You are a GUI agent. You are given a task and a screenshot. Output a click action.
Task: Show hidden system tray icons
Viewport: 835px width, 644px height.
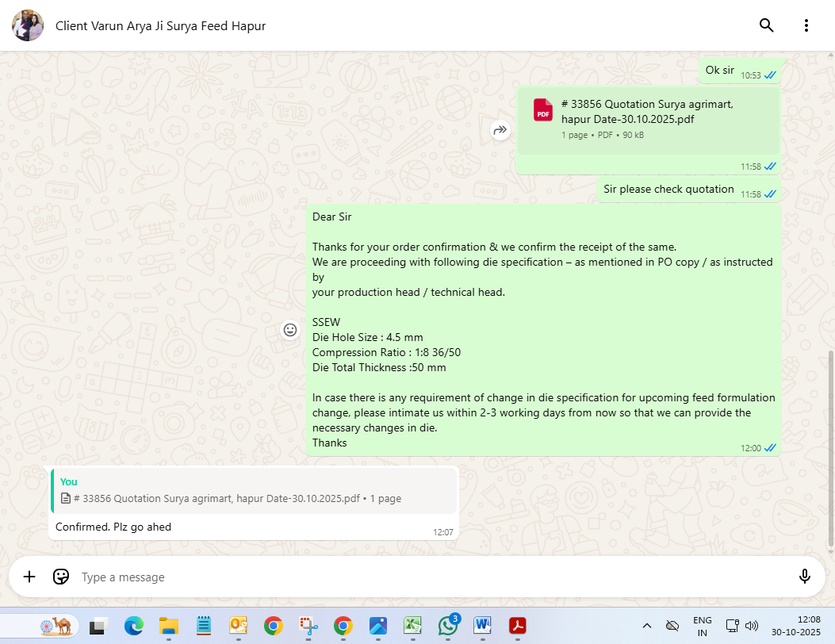pyautogui.click(x=646, y=627)
